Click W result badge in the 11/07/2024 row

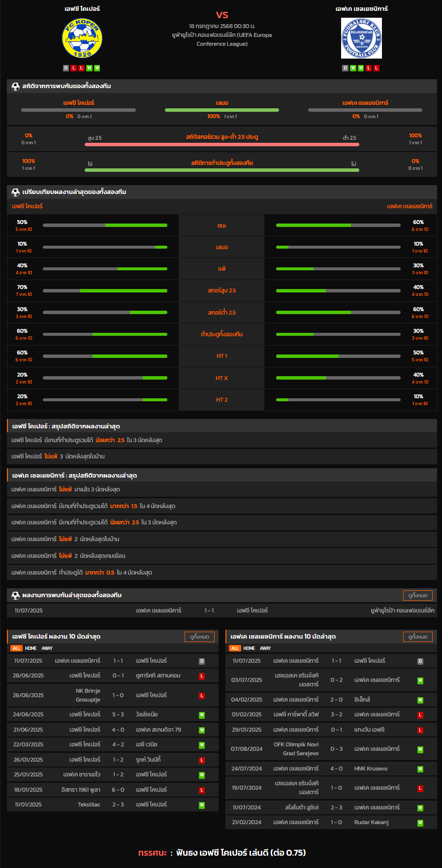(x=420, y=808)
